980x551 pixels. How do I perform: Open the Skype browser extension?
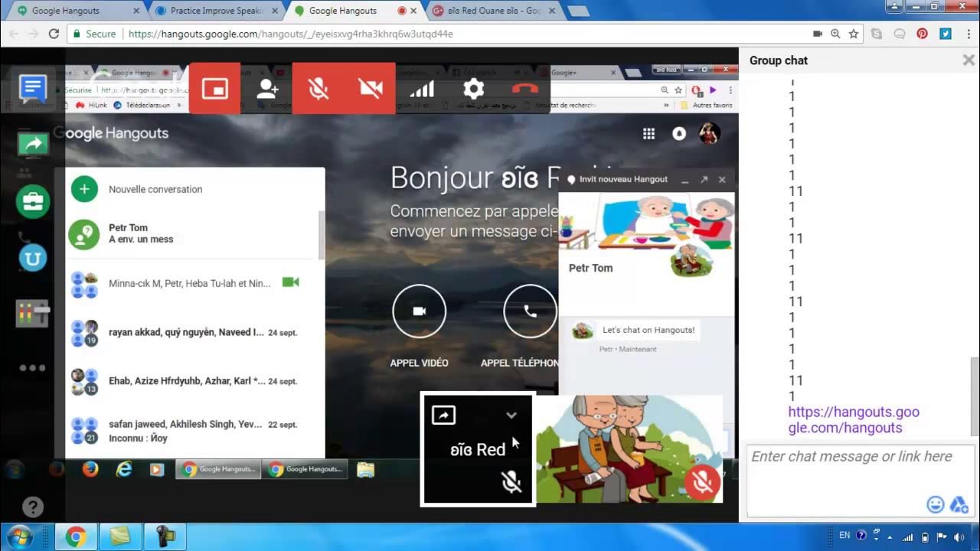click(877, 34)
